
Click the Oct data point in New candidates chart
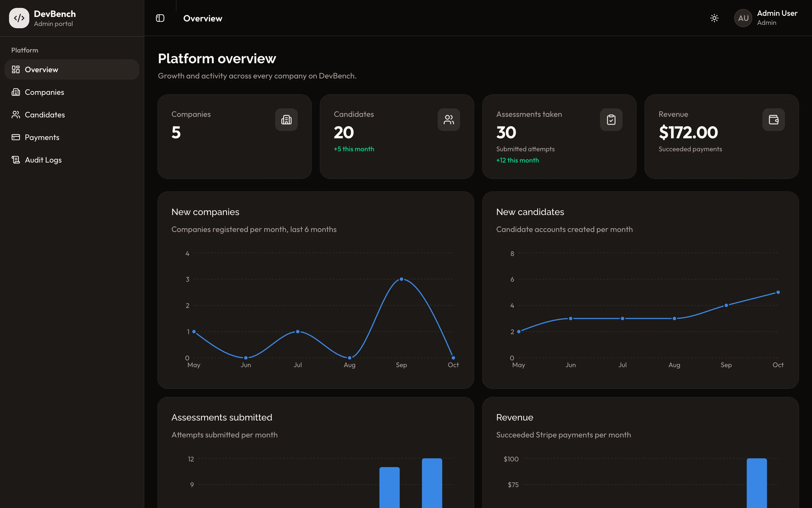coord(778,292)
